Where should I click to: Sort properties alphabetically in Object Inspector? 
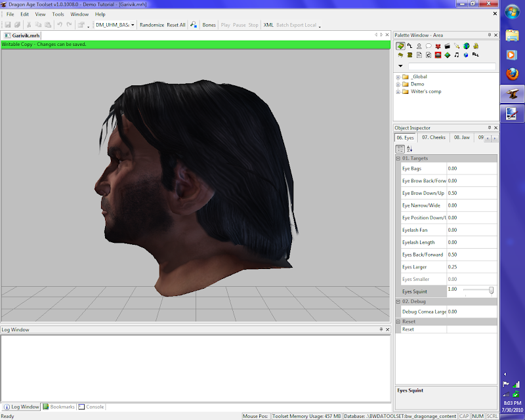point(409,149)
